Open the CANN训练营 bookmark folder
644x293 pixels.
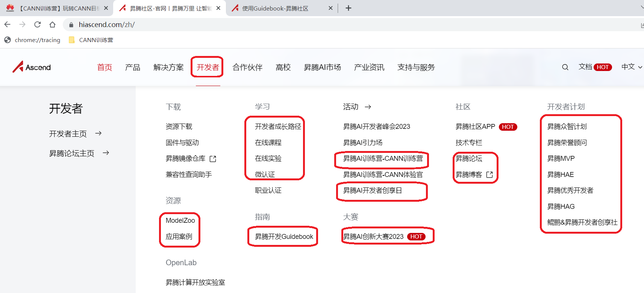click(x=91, y=40)
